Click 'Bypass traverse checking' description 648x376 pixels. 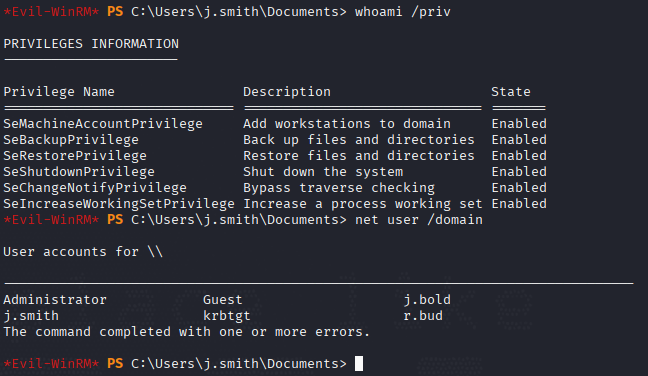click(339, 188)
